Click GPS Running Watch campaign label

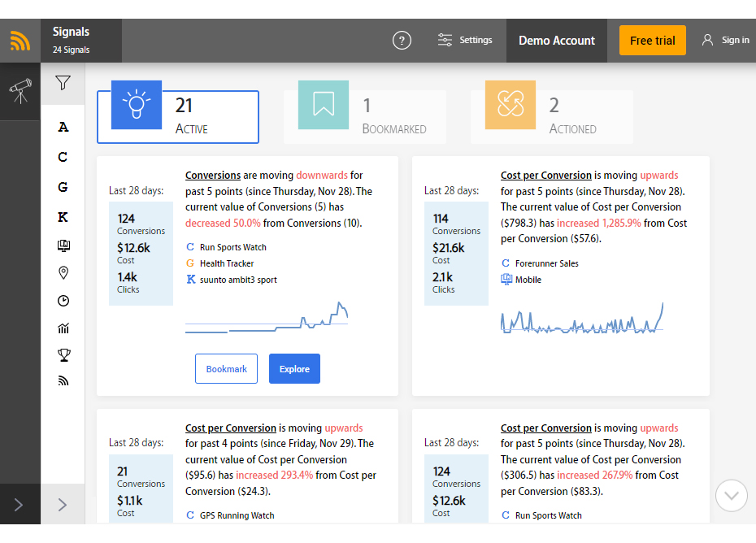click(237, 515)
